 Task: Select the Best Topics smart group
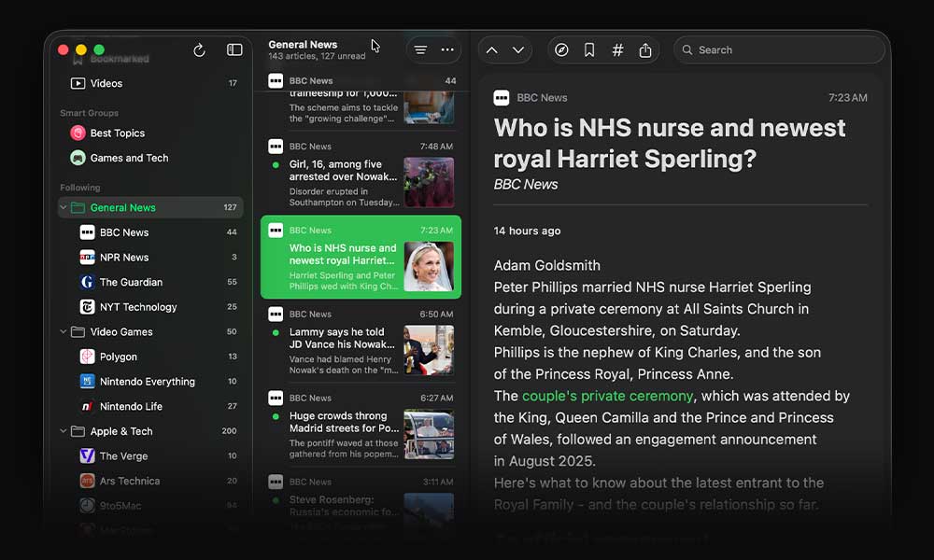click(150, 133)
